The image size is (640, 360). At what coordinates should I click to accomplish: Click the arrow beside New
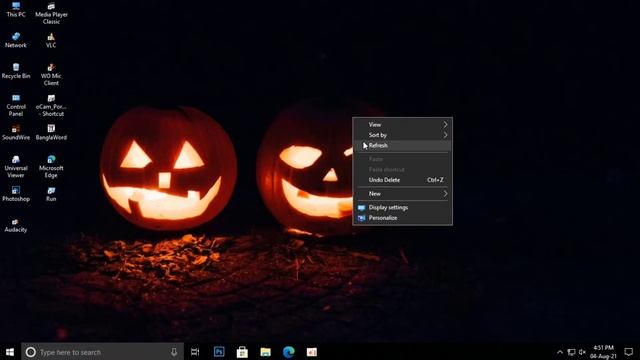coord(445,193)
